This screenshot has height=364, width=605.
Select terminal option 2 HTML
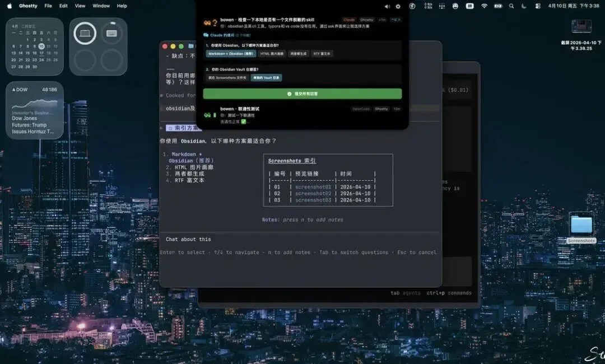[x=189, y=167]
